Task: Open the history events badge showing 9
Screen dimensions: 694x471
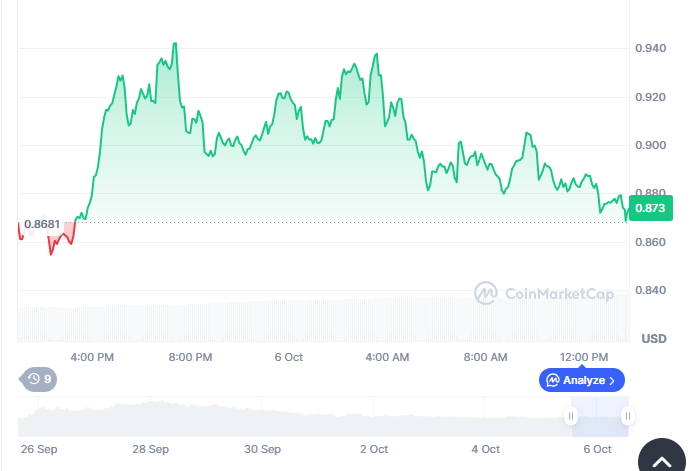Action: pyautogui.click(x=40, y=379)
